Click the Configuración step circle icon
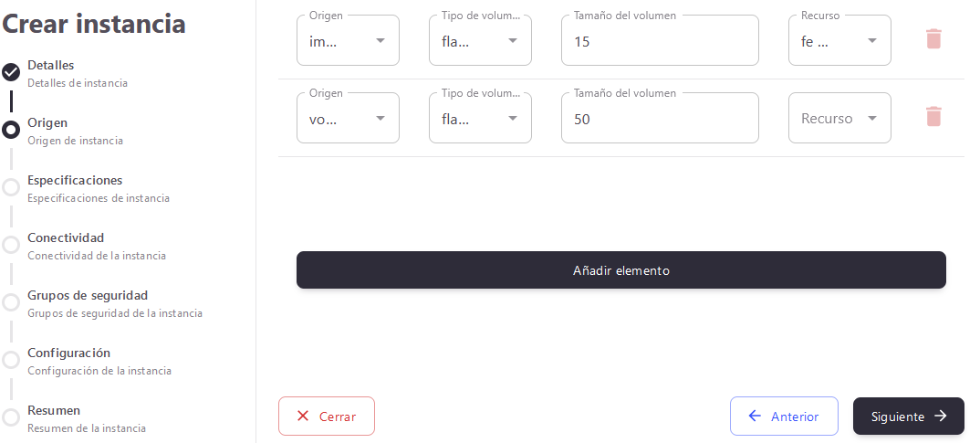The image size is (980, 443). [11, 360]
